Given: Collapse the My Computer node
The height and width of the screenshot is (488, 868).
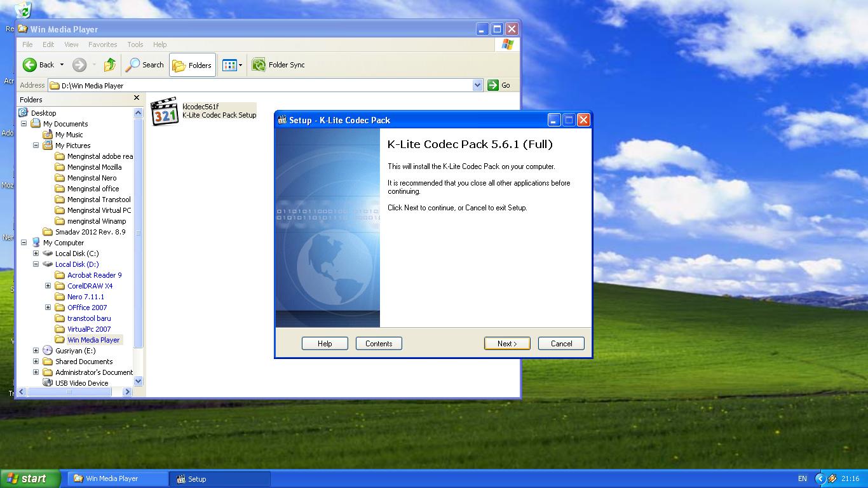Looking at the screenshot, I should pyautogui.click(x=24, y=243).
